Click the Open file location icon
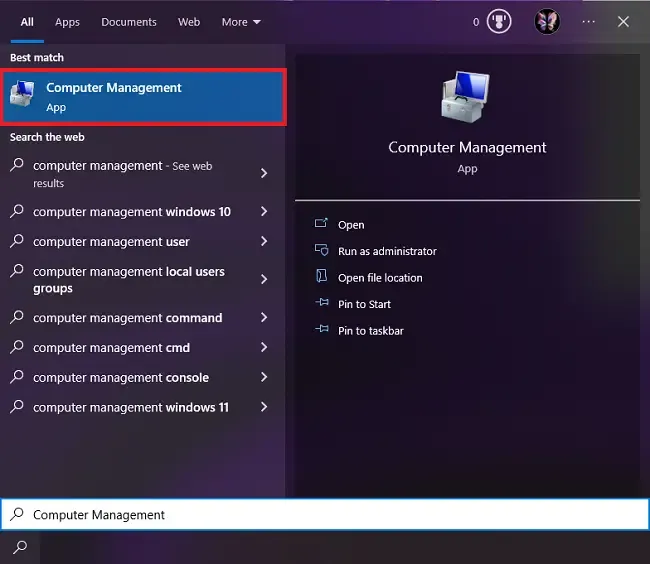Viewport: 650px width, 564px height. click(x=321, y=276)
